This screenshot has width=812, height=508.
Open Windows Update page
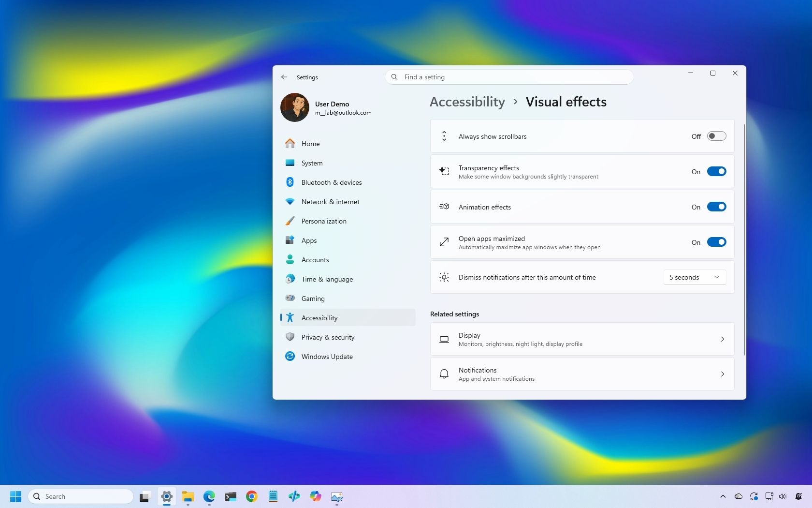tap(348, 357)
